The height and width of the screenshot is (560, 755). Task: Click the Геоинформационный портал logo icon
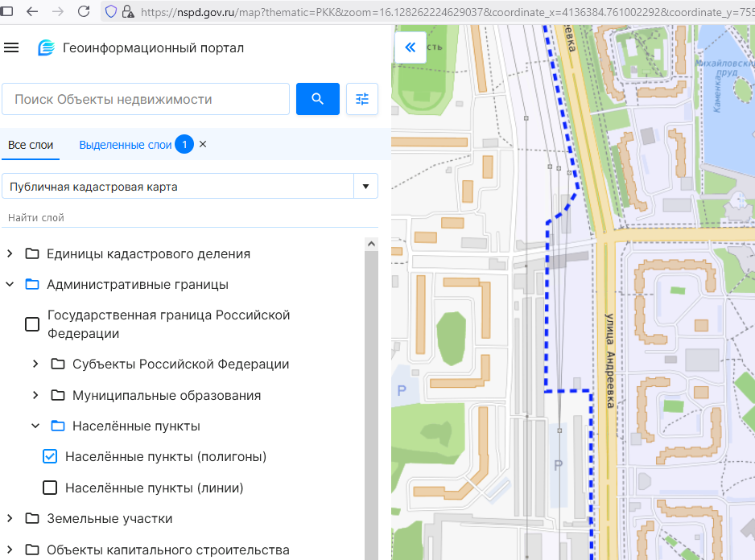tap(47, 48)
